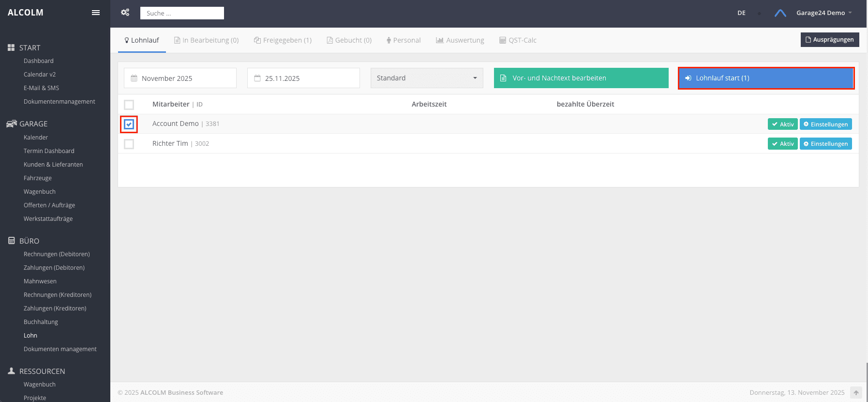Viewport: 868px width, 402px height.
Task: Click the RESSOURCEN person icon in sidebar
Action: [12, 371]
